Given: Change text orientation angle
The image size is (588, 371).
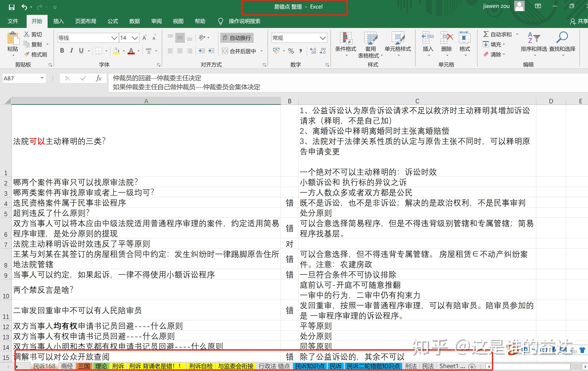Looking at the screenshot, I should [202, 38].
